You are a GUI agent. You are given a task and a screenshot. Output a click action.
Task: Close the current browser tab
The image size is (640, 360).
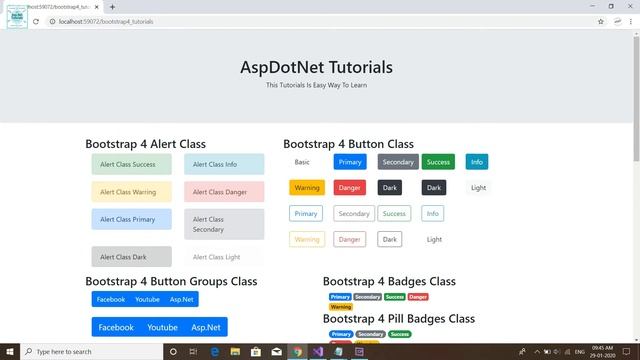click(x=97, y=7)
